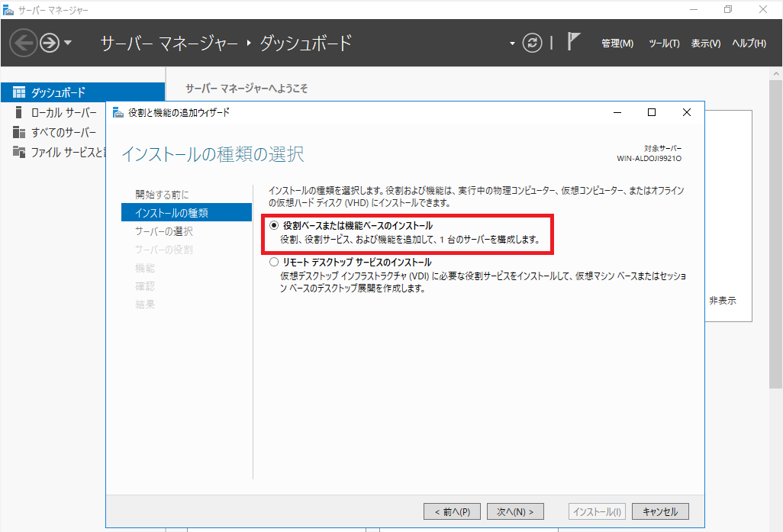Select ローカル サーバー in left navigation

(63, 112)
